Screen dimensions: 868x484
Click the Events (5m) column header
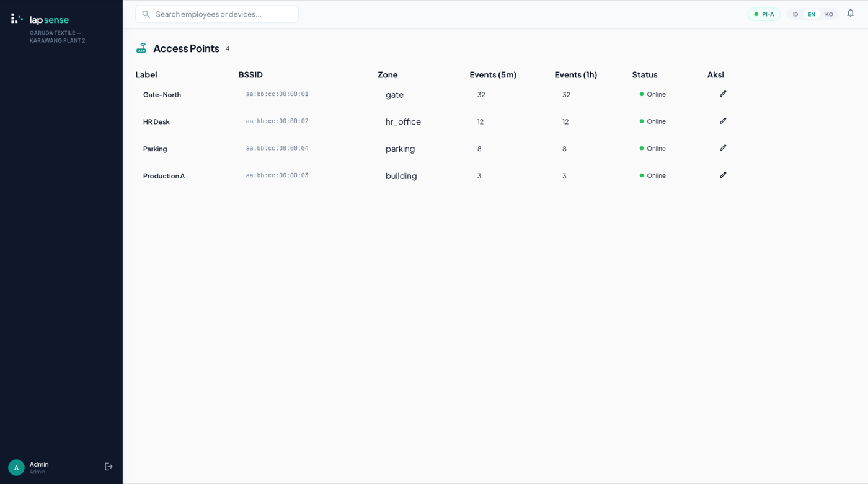coord(493,75)
